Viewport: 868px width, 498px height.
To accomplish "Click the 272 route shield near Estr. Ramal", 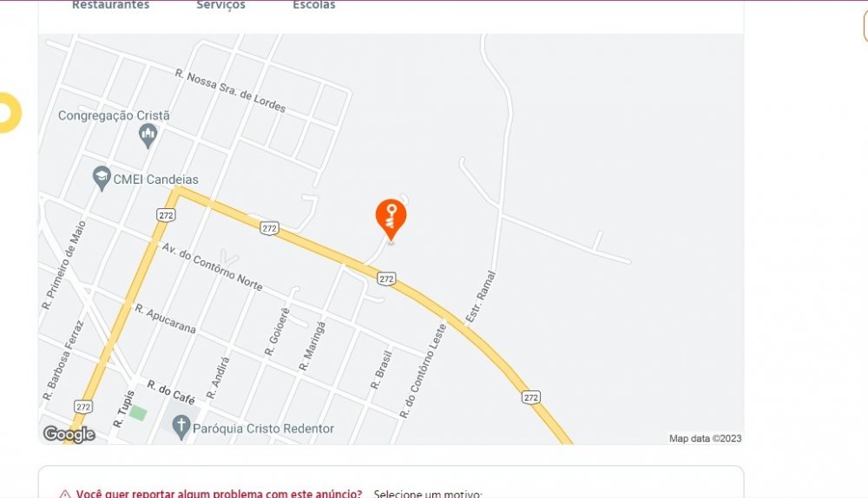I will click(x=386, y=278).
